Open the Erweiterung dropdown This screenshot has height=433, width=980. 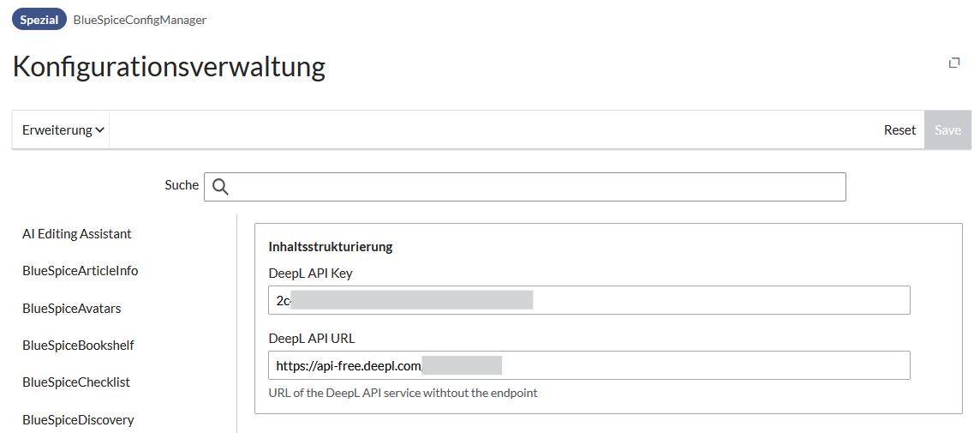click(x=63, y=130)
